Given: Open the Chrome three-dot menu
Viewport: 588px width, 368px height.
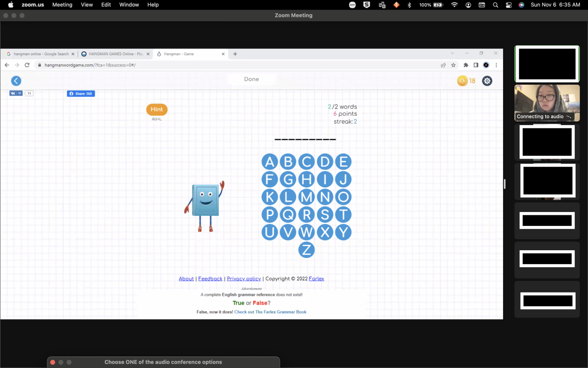Looking at the screenshot, I should pos(496,65).
